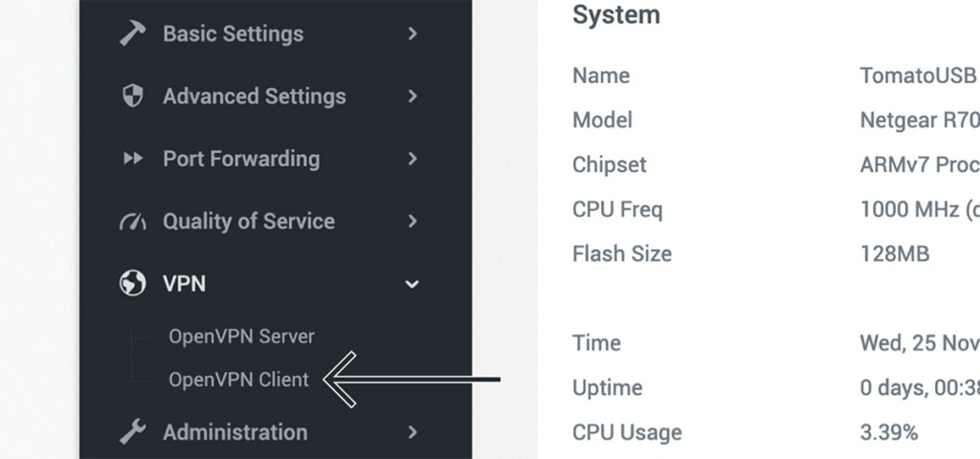This screenshot has width=980, height=459.
Task: Expand the Port Forwarding chevron arrow
Action: coord(412,159)
